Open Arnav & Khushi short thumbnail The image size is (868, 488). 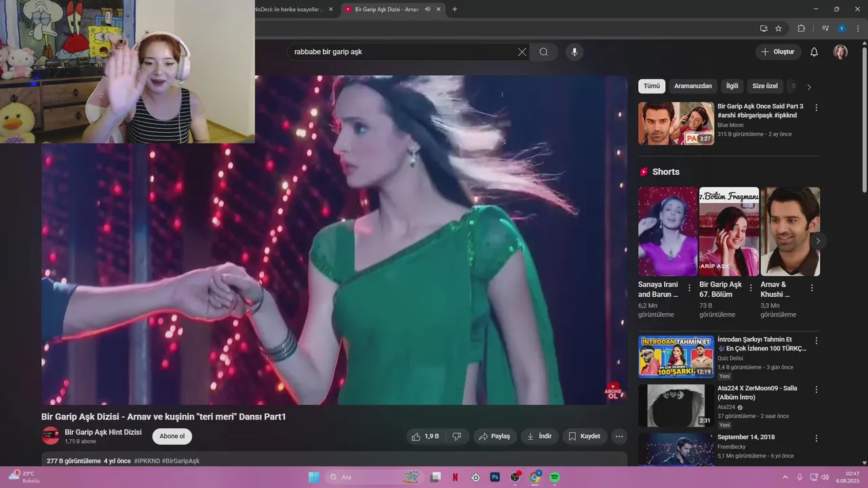pos(790,232)
